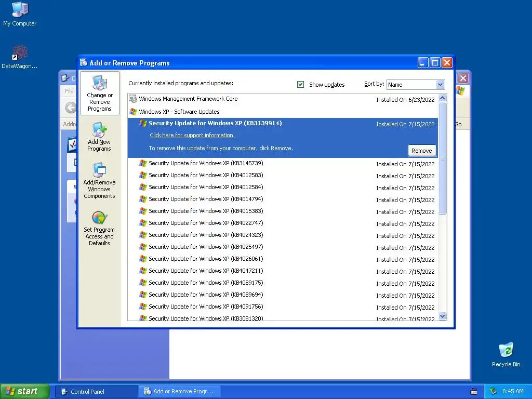Open File menu in Control Panel window
Viewport: 532px width, 399px height.
point(69,90)
